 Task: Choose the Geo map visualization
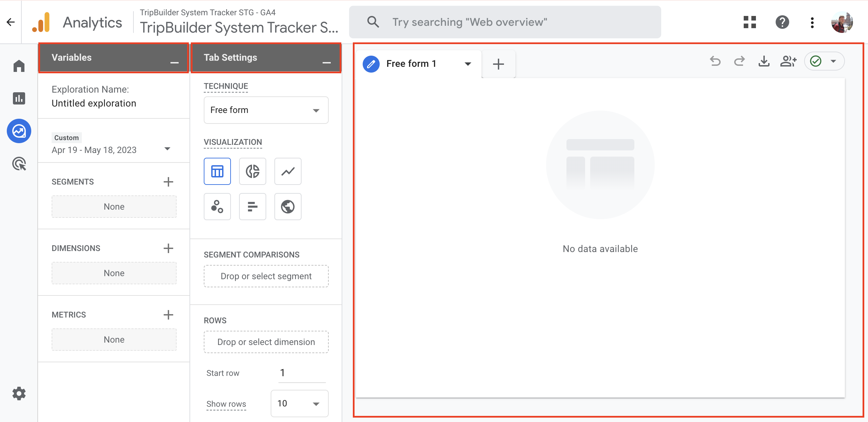click(x=288, y=207)
